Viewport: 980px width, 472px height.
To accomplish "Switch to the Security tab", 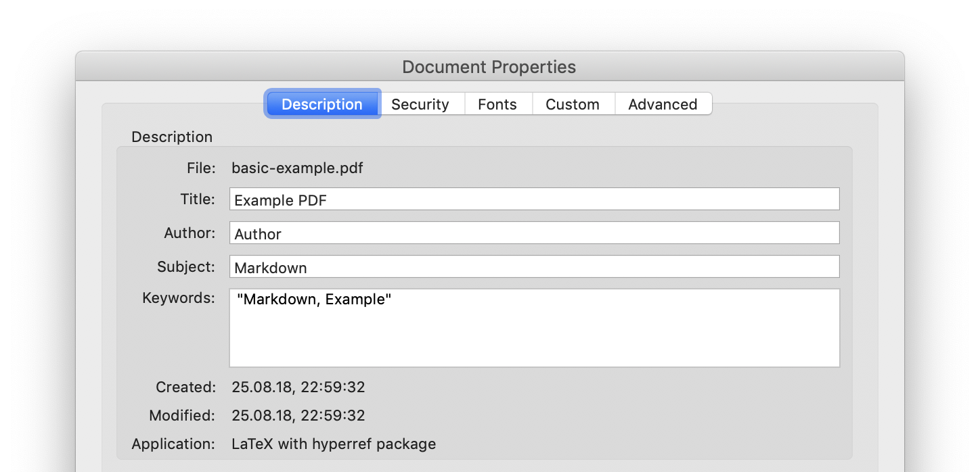I will coord(420,104).
